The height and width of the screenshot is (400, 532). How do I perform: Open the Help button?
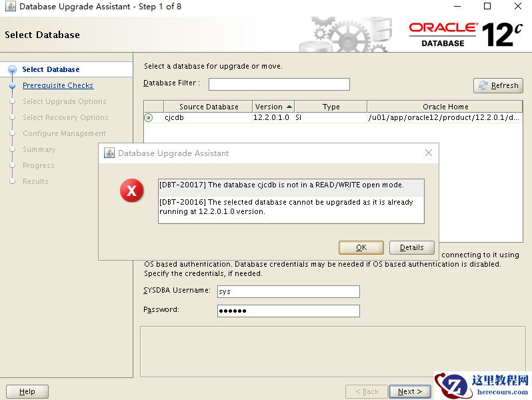tap(27, 391)
